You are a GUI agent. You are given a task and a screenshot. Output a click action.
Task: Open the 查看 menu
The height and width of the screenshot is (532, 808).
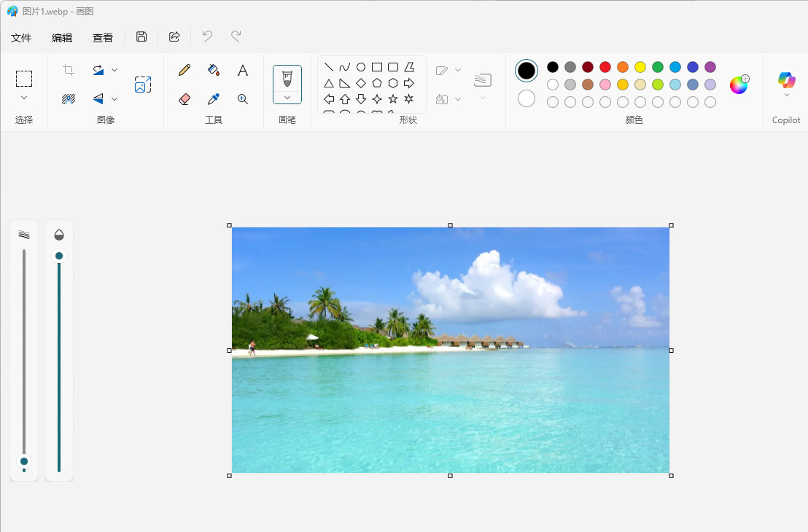click(x=103, y=38)
